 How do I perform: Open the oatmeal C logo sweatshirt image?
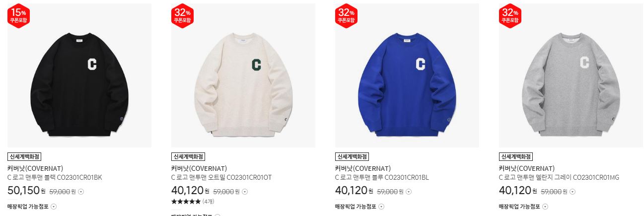click(x=243, y=75)
